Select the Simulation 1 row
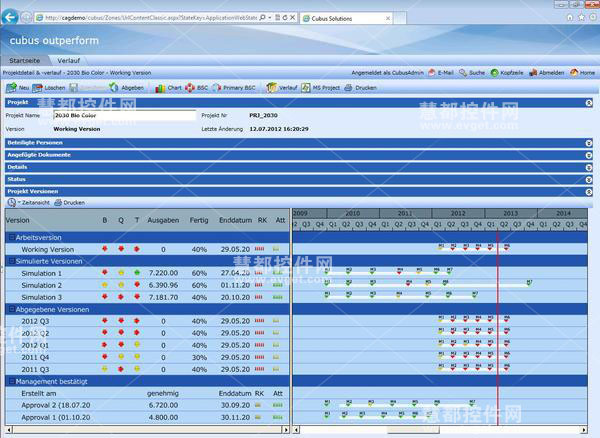Screen dimensions: 600x438 pyautogui.click(x=147, y=273)
